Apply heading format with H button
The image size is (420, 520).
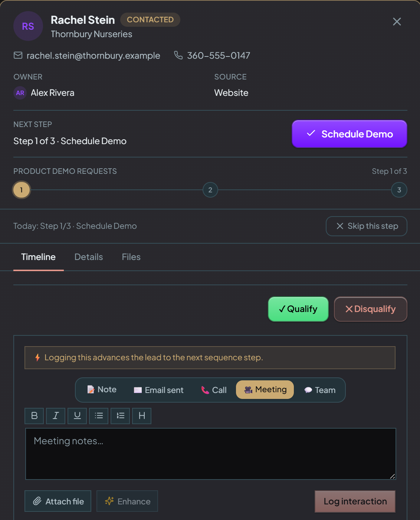142,416
